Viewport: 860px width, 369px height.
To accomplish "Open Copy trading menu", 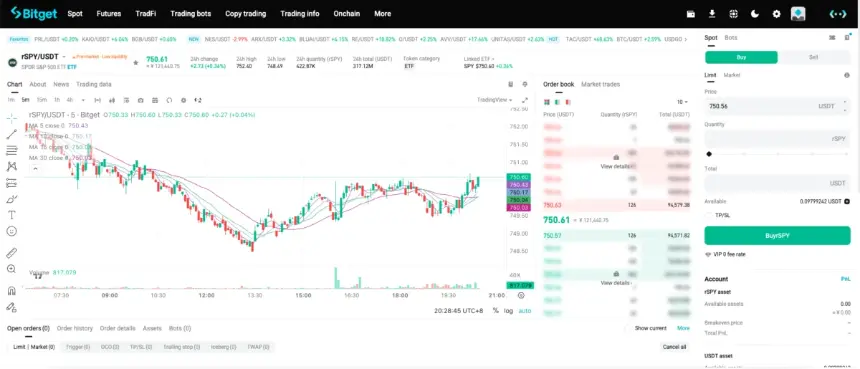I will tap(246, 14).
